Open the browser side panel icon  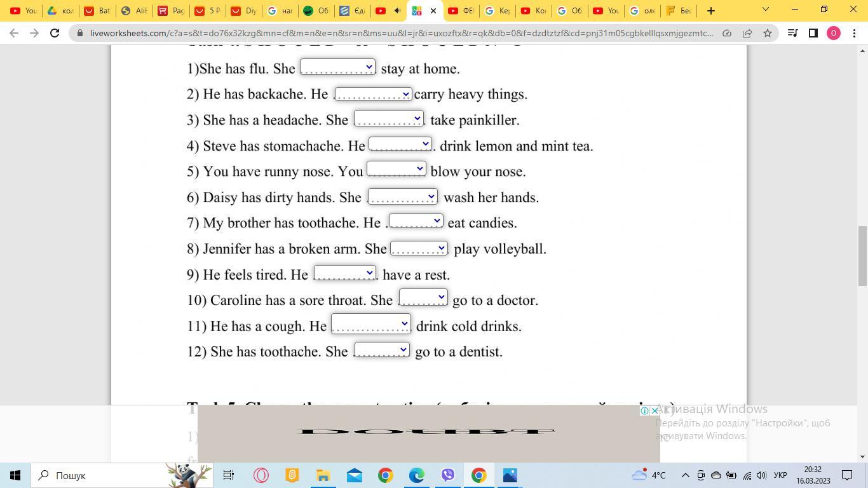[x=813, y=33]
